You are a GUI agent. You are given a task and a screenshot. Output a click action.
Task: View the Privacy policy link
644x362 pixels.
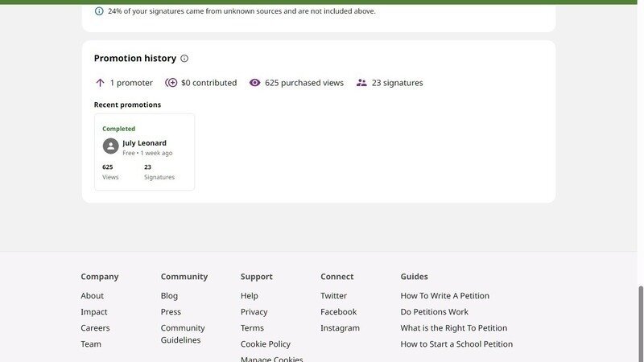tap(254, 312)
